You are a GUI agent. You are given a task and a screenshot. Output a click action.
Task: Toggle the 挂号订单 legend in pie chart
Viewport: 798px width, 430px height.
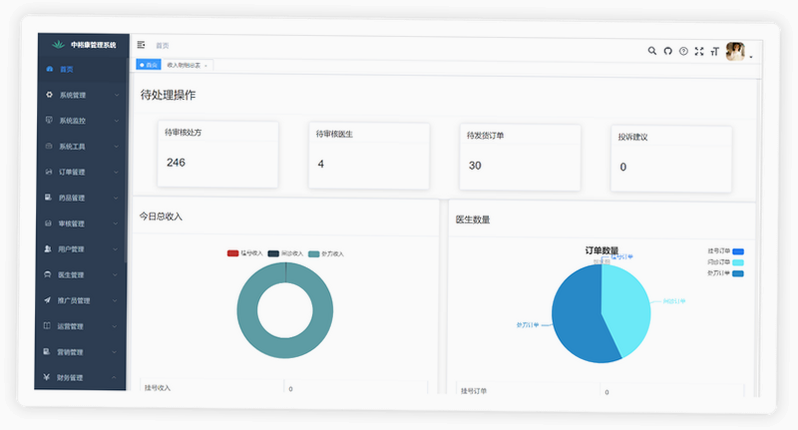(726, 251)
